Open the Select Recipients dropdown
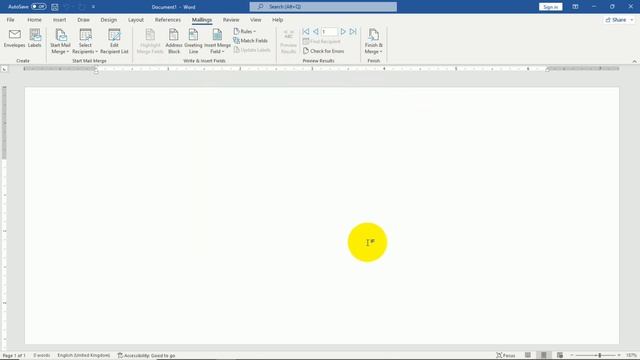The width and height of the screenshot is (640, 360). click(85, 42)
